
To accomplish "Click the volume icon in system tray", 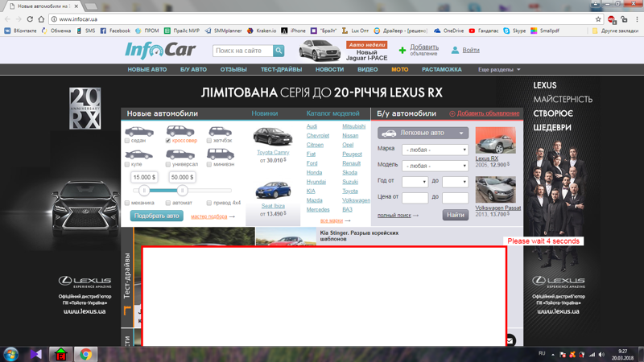I will point(601,355).
